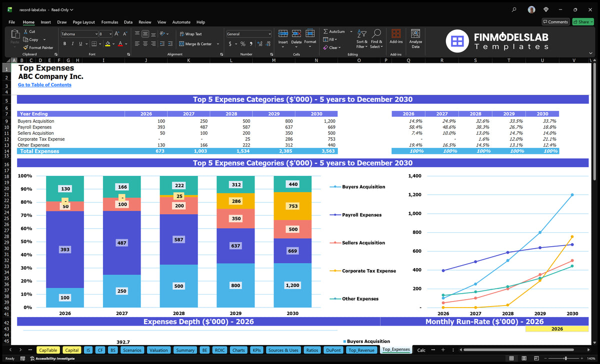Toggle underline formatting
The height and width of the screenshot is (364, 600).
(80, 44)
